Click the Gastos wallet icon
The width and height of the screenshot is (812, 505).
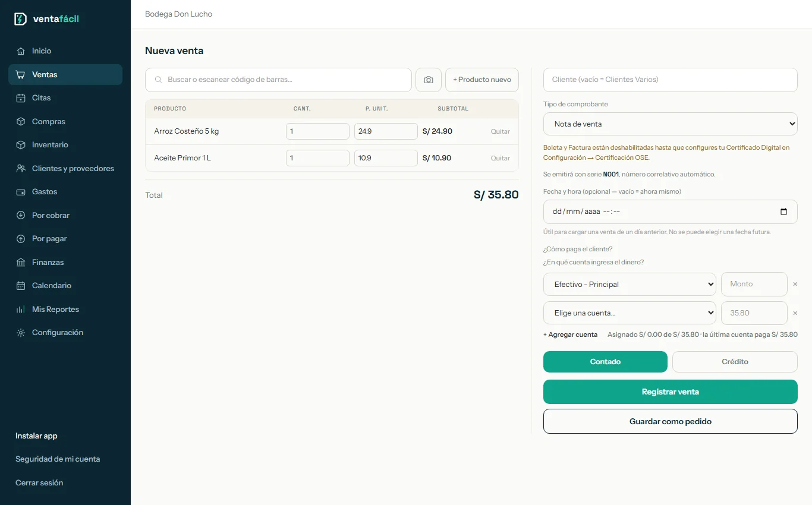point(21,192)
